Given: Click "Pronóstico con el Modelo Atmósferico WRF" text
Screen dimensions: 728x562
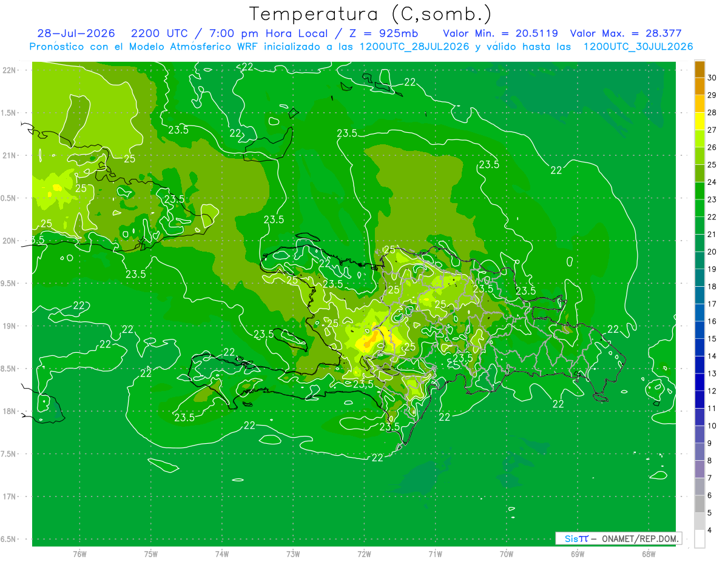Looking at the screenshot, I should [x=145, y=47].
